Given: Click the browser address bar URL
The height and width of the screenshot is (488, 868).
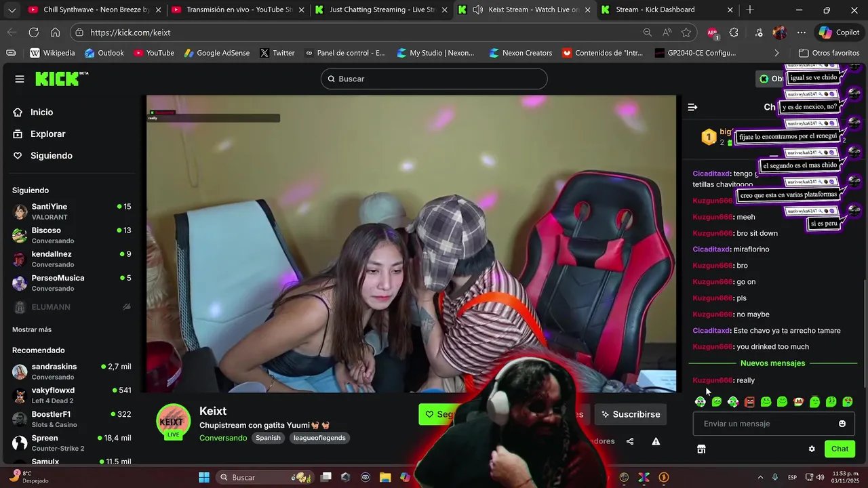Looking at the screenshot, I should [x=130, y=33].
